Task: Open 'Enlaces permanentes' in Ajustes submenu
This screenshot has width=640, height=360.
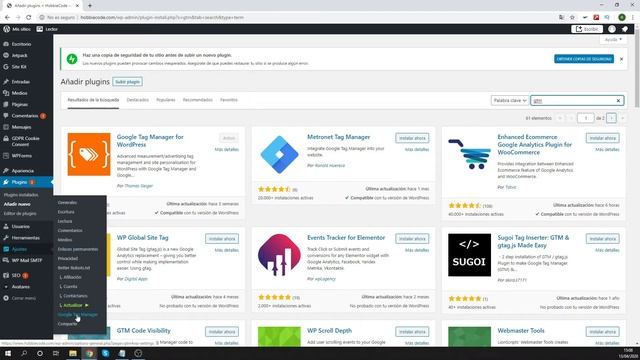Action: tap(78, 249)
